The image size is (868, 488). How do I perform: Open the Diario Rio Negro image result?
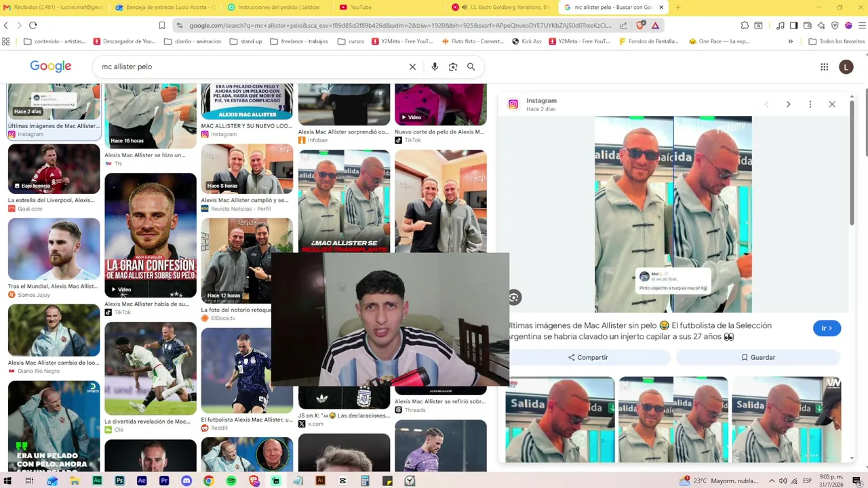[54, 330]
